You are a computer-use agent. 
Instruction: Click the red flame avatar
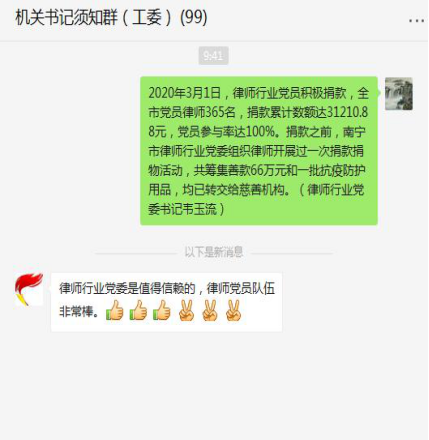coord(29,289)
